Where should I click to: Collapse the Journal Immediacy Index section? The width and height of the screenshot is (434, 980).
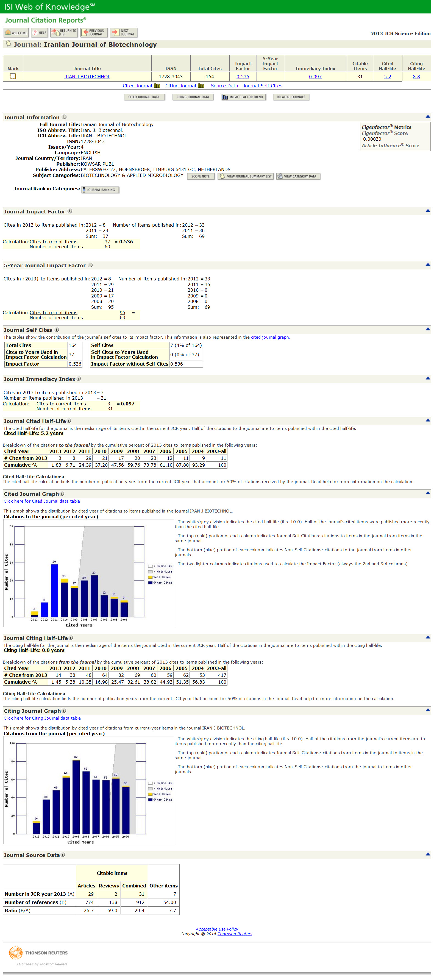click(x=427, y=378)
